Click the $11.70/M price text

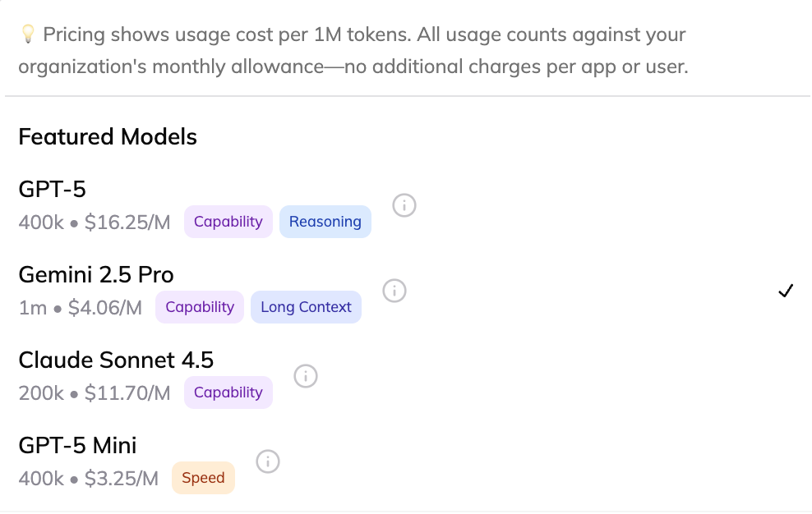127,393
